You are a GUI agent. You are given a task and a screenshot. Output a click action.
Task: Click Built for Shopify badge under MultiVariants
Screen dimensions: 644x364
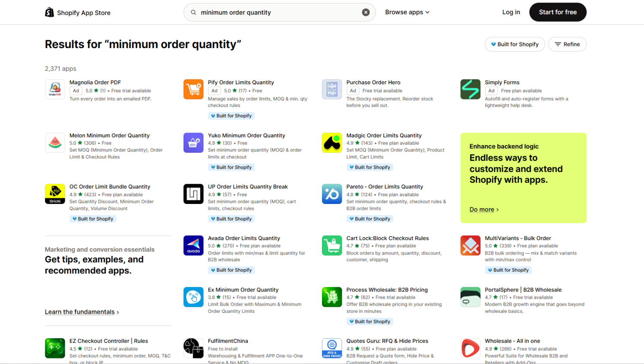click(508, 270)
